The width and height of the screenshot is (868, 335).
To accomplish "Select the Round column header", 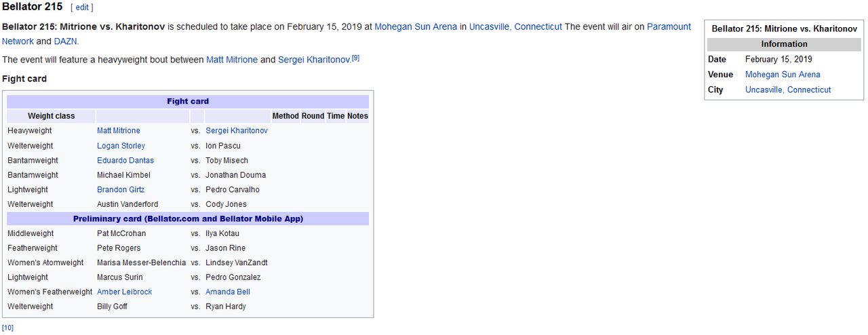I will [x=313, y=116].
